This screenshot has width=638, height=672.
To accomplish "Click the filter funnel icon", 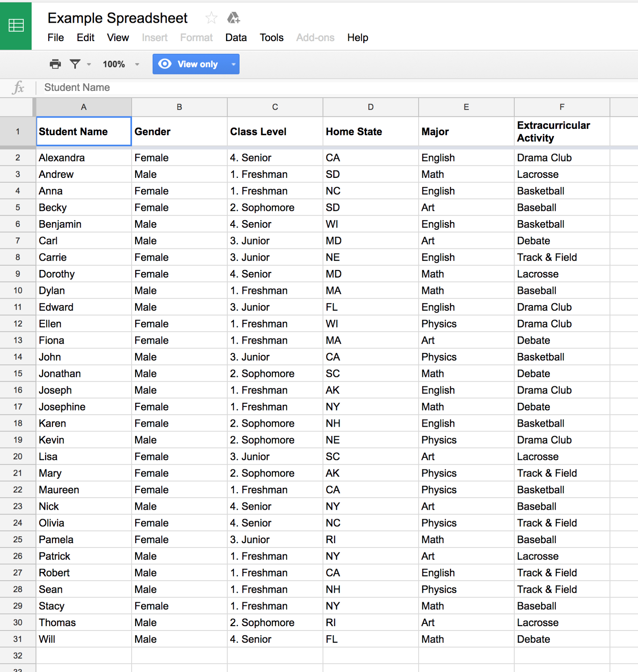I will point(75,64).
